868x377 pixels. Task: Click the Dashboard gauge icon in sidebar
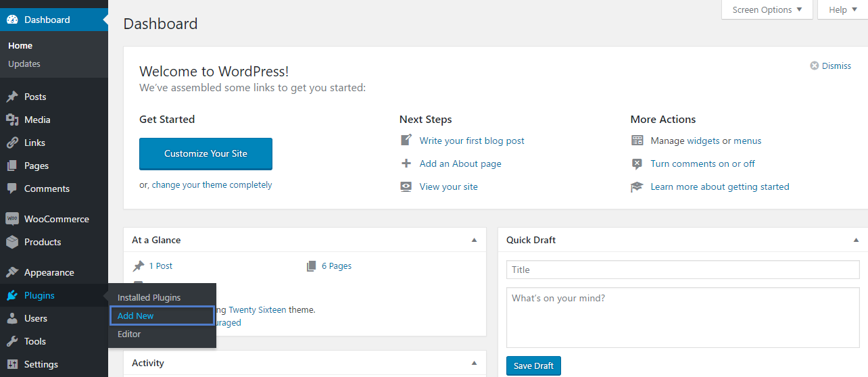tap(12, 20)
